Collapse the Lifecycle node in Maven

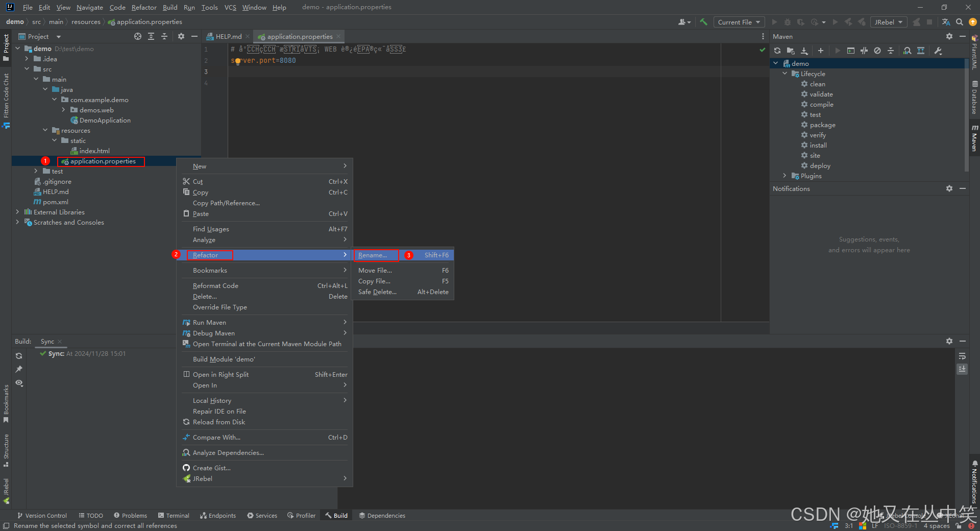pyautogui.click(x=785, y=74)
